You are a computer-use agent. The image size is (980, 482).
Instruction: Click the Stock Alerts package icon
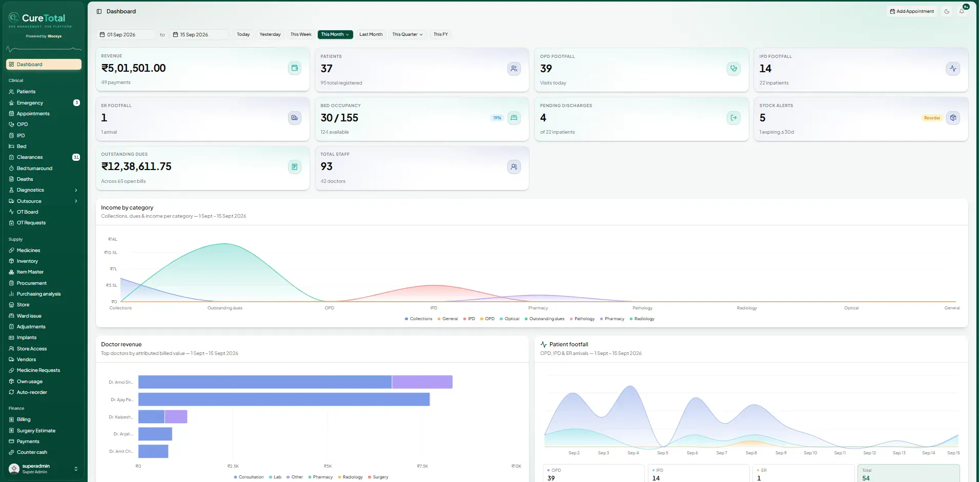tap(953, 118)
